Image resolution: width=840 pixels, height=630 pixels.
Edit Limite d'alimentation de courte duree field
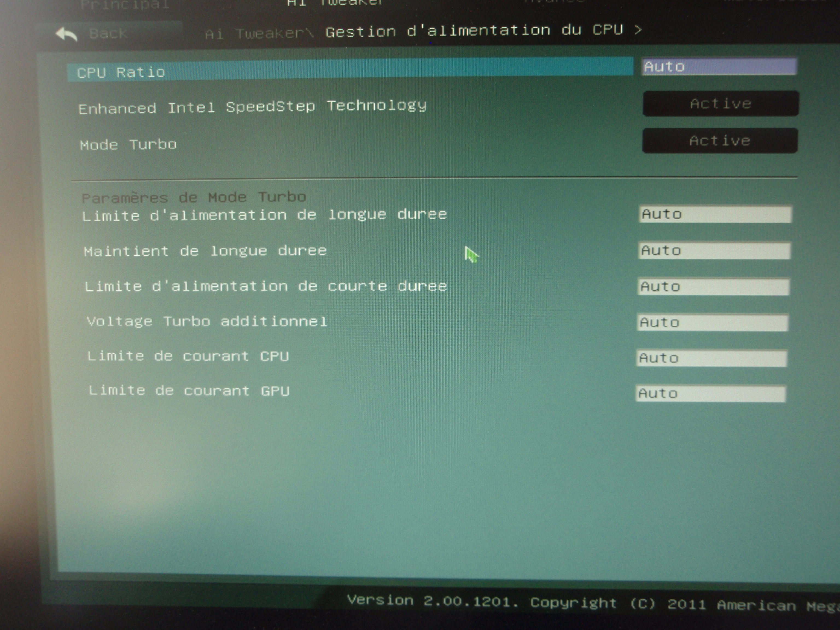point(714,287)
